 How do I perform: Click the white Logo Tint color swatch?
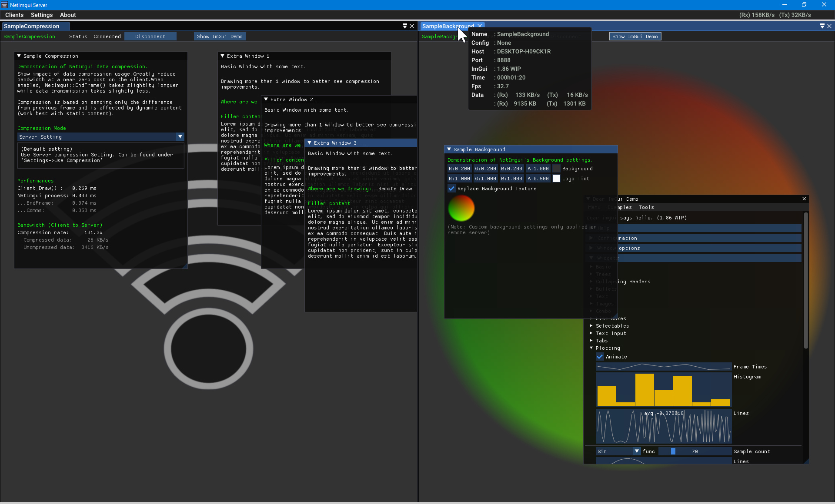click(x=556, y=179)
